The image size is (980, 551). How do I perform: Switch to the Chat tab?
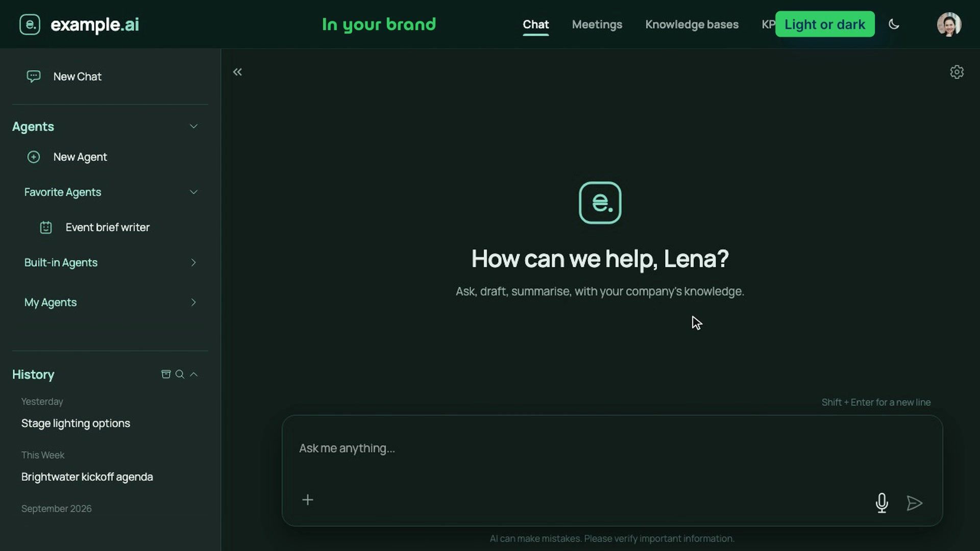pos(535,24)
